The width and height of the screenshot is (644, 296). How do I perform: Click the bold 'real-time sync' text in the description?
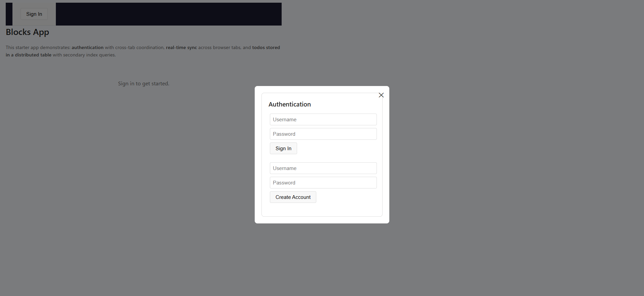pos(181,48)
